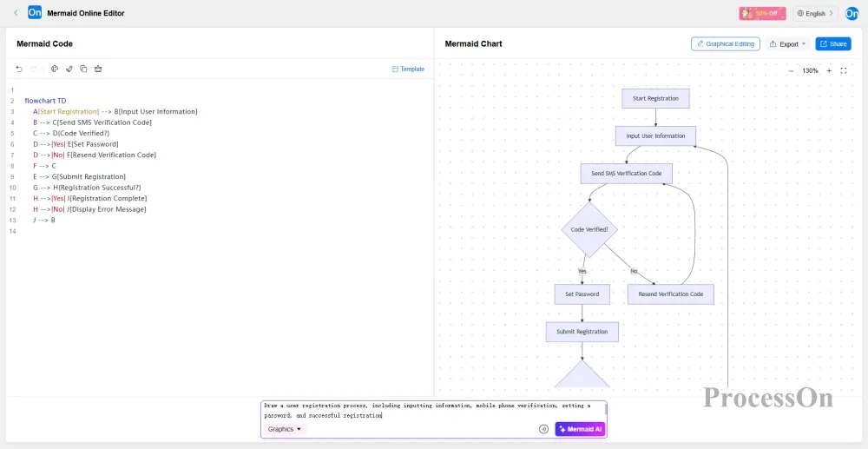This screenshot has width=868, height=449.
Task: Click the back arrow in header
Action: [x=16, y=13]
